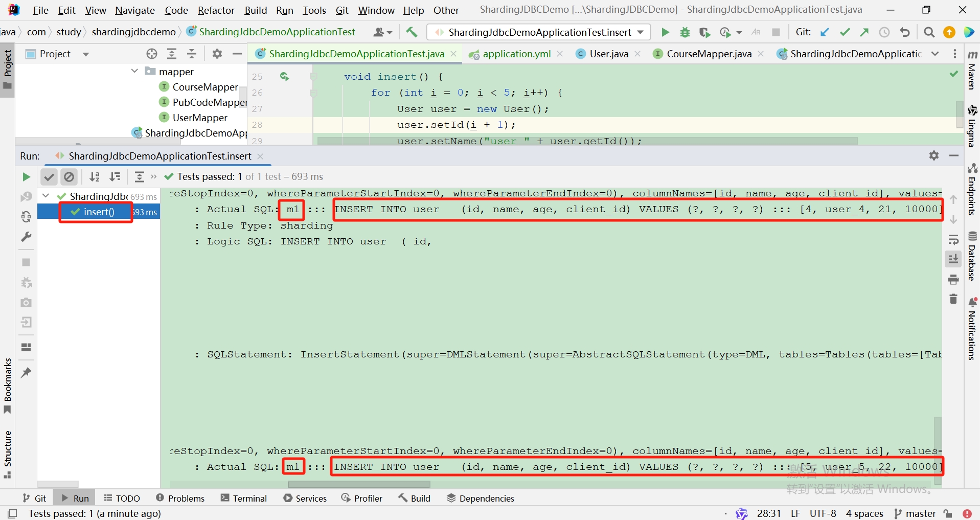Viewport: 980px width, 520px height.
Task: Open Project panel settings gear
Action: [x=217, y=54]
